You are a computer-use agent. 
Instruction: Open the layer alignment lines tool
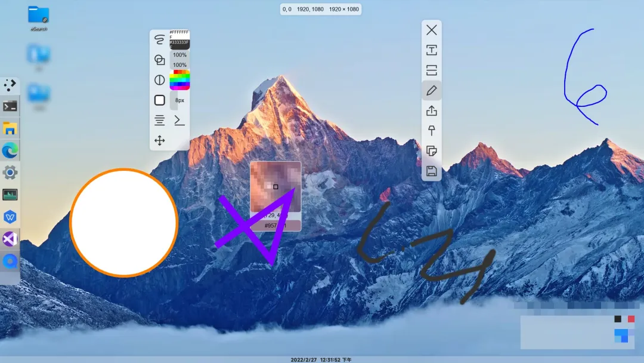[159, 121]
